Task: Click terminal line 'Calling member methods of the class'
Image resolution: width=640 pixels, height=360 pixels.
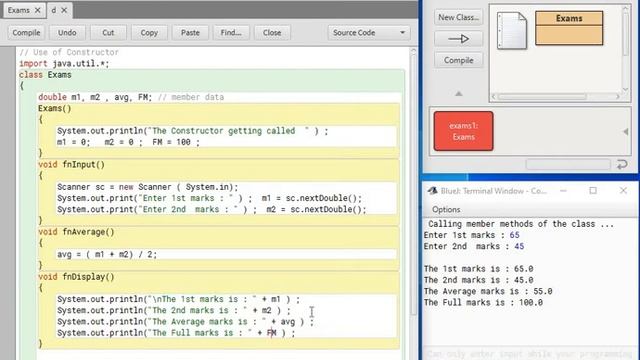Action: 521,224
